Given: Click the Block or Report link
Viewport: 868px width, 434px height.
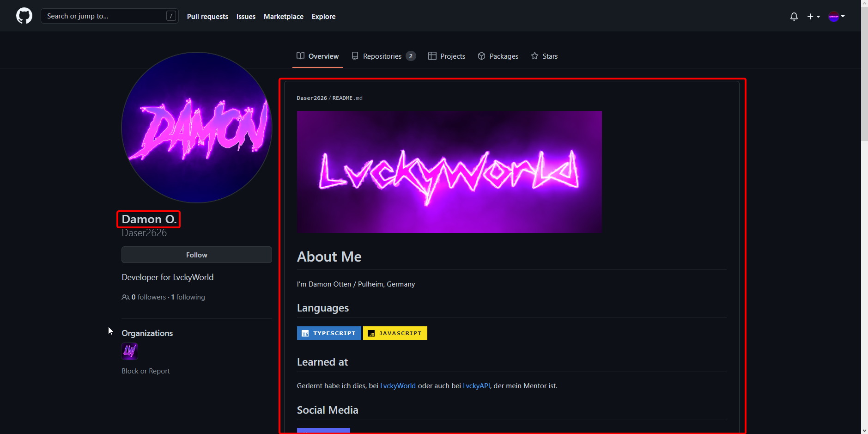Looking at the screenshot, I should tap(146, 371).
